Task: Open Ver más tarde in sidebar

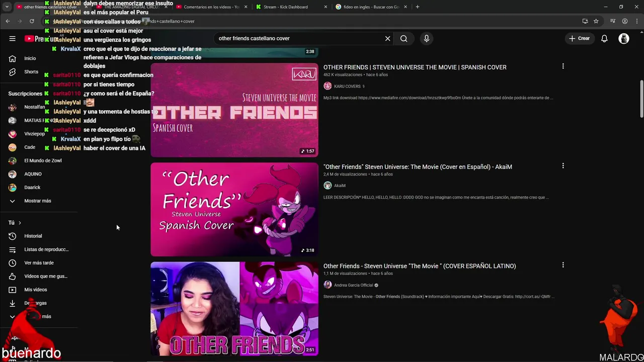Action: point(39,263)
